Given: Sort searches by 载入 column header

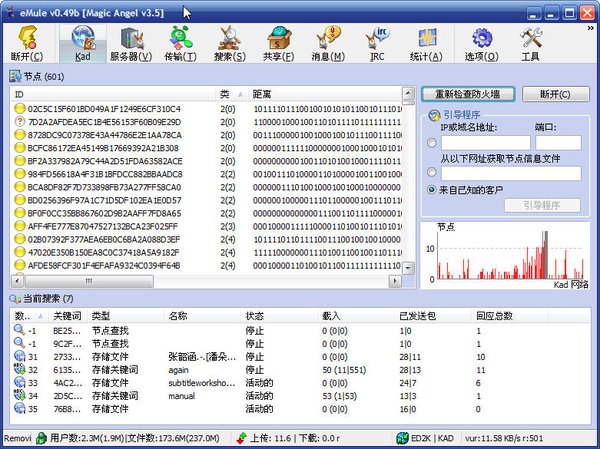Looking at the screenshot, I should pos(356,316).
